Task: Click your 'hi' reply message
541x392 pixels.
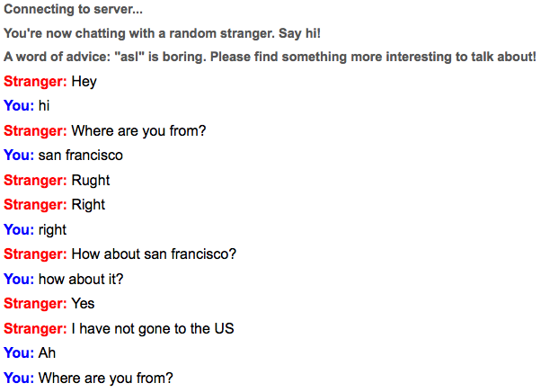Action: tap(45, 106)
